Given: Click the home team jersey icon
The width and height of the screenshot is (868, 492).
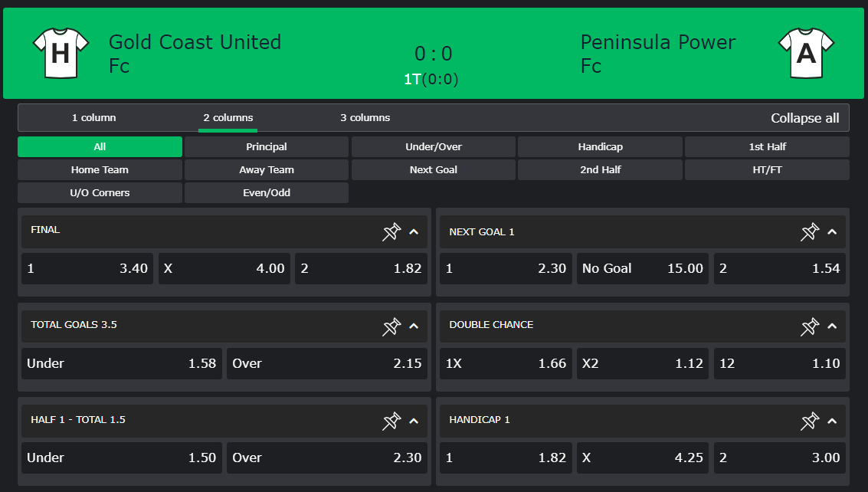Looking at the screenshot, I should [61, 53].
